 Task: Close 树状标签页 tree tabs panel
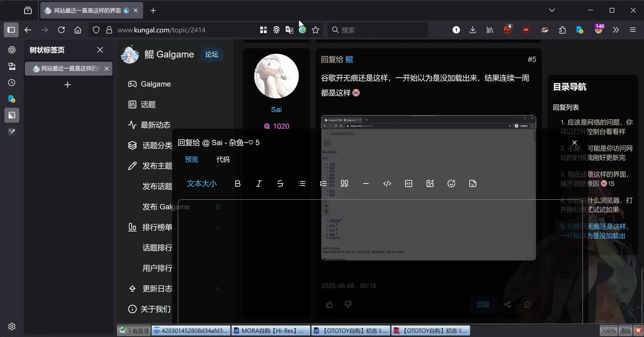[100, 50]
